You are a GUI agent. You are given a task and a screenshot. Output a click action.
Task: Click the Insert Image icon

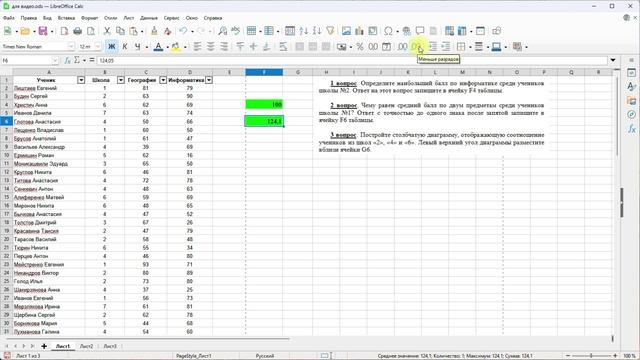(x=346, y=31)
